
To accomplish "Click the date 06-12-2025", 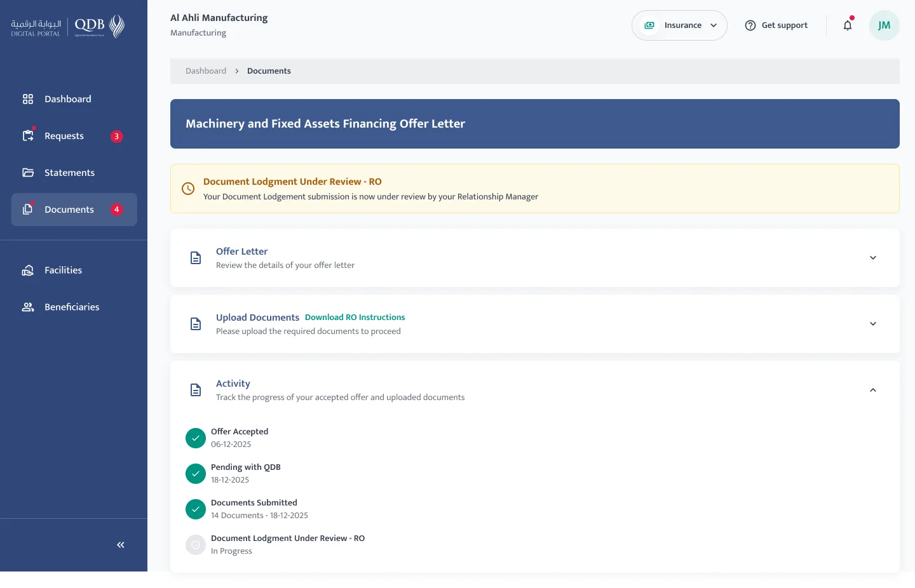I will point(231,444).
